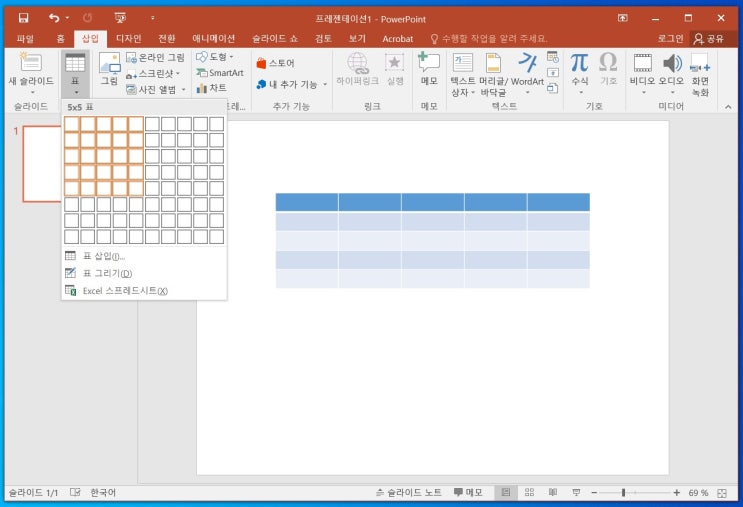The image size is (743, 507).
Task: Switch to the 디자인 tab
Action: 128,39
